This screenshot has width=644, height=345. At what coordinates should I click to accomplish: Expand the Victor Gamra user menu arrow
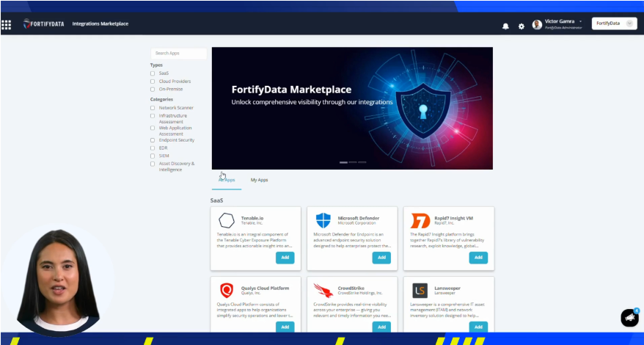point(580,21)
